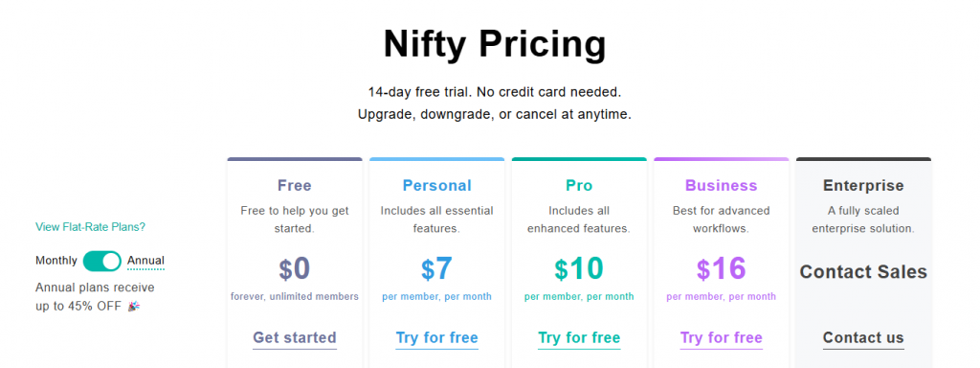This screenshot has width=980, height=368.
Task: Select the Monthly billing label
Action: (x=56, y=261)
